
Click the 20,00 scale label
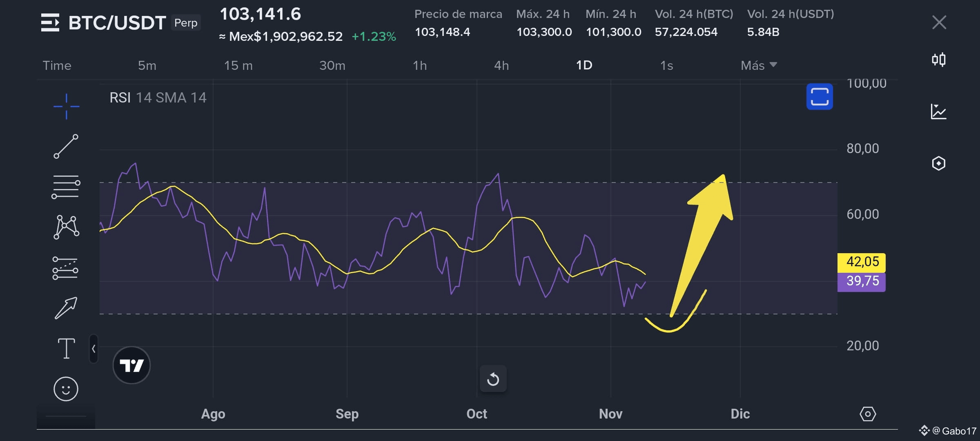click(862, 346)
